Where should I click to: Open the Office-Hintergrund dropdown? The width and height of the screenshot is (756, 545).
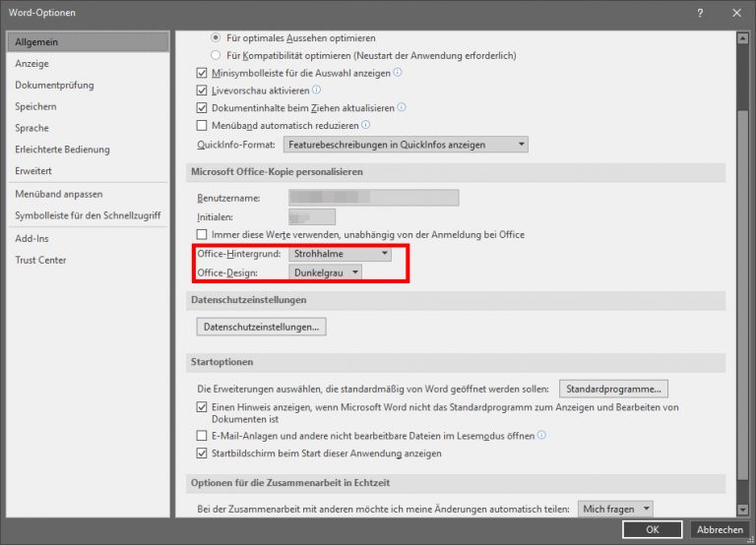[x=340, y=254]
